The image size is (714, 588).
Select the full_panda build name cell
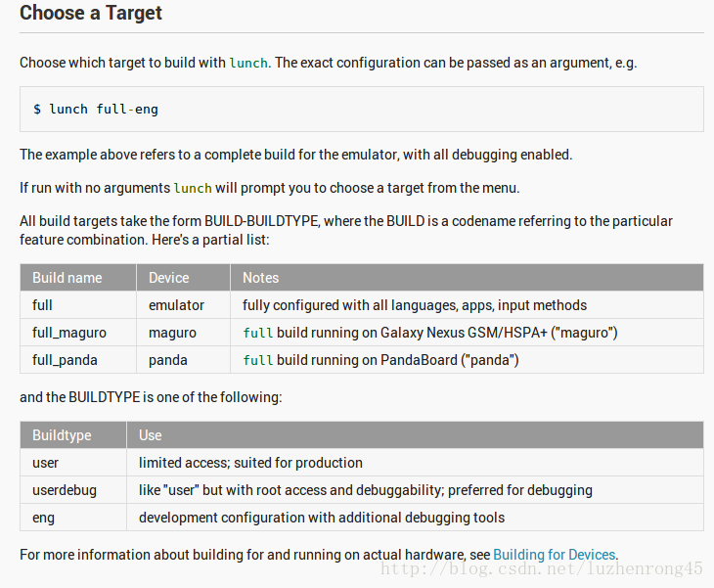point(78,360)
